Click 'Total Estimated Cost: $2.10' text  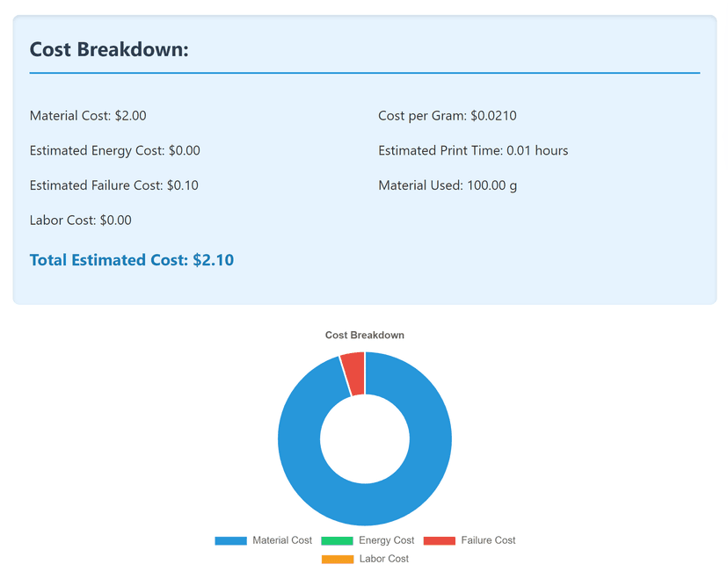coord(132,260)
